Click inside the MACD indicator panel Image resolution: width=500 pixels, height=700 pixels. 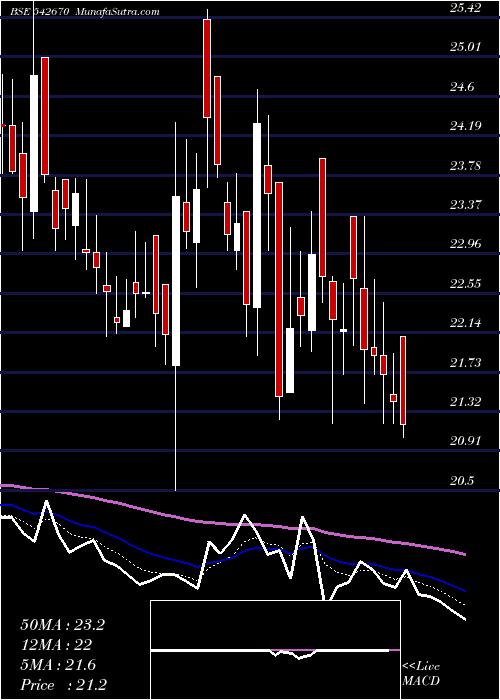click(x=275, y=650)
